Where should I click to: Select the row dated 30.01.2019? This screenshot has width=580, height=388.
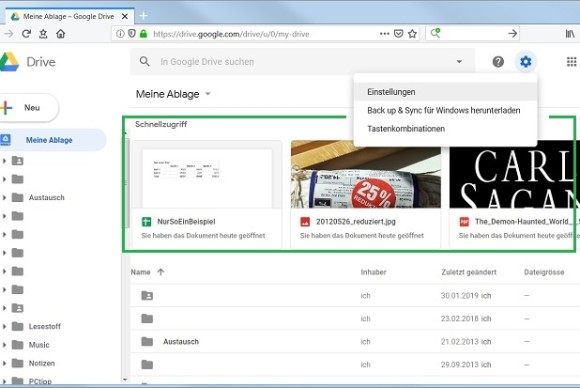355,296
